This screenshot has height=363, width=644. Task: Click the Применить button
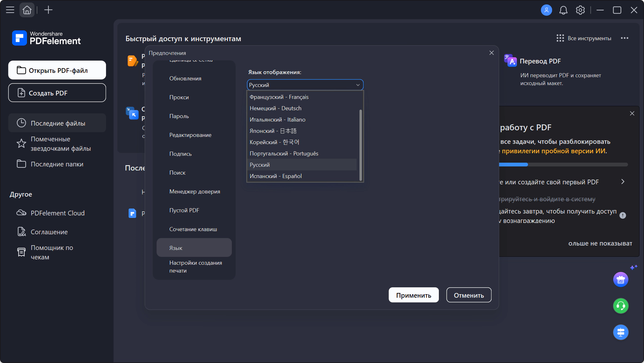[413, 295]
